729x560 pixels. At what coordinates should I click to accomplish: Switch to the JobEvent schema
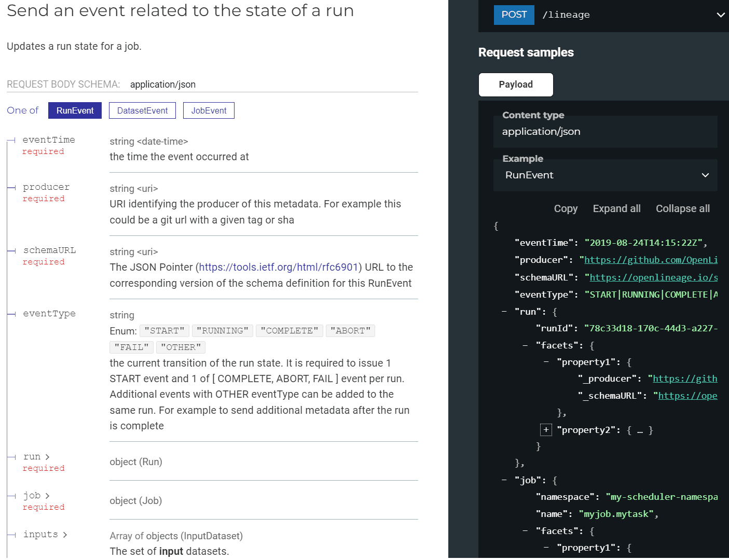209,110
